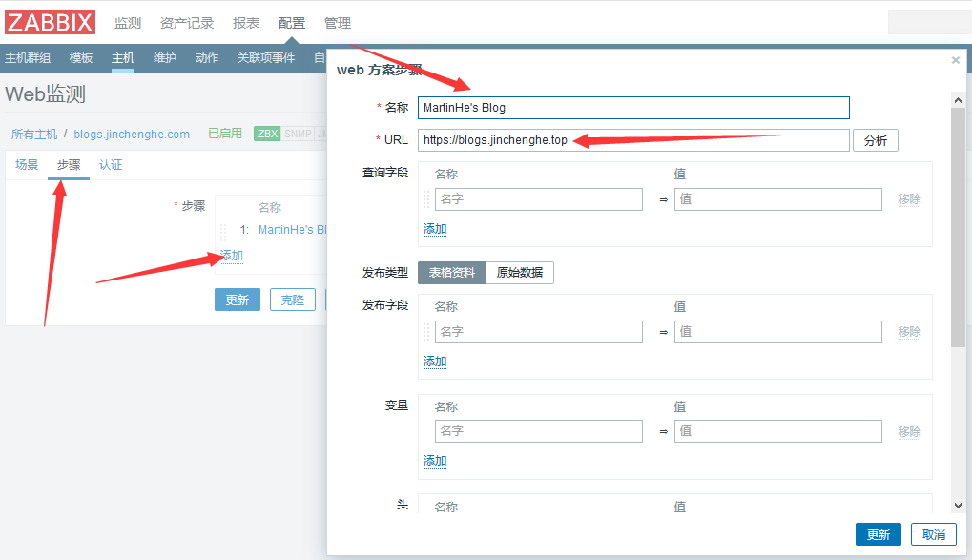Go to 模板 in the submenu

pos(81,58)
